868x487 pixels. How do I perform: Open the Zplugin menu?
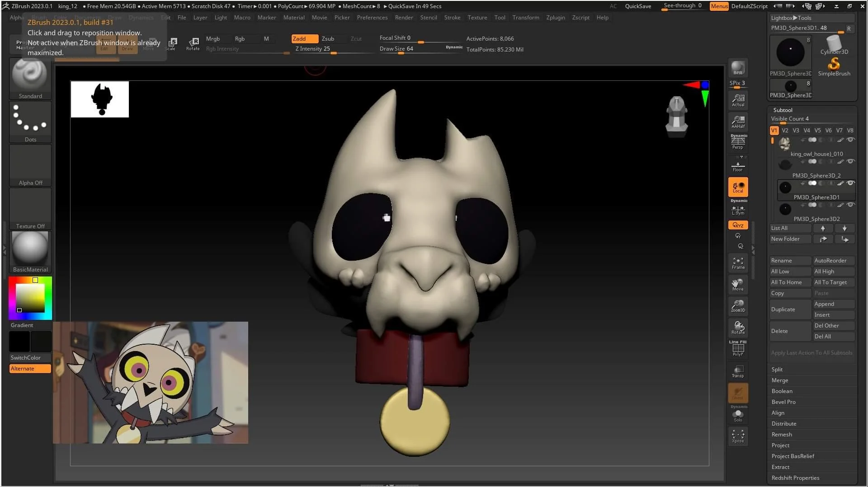pyautogui.click(x=556, y=18)
